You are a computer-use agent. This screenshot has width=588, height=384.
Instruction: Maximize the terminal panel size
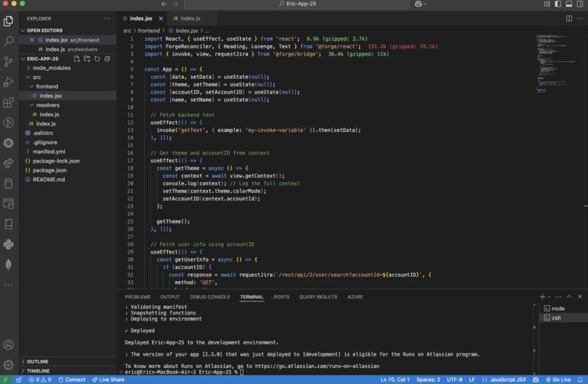569,296
